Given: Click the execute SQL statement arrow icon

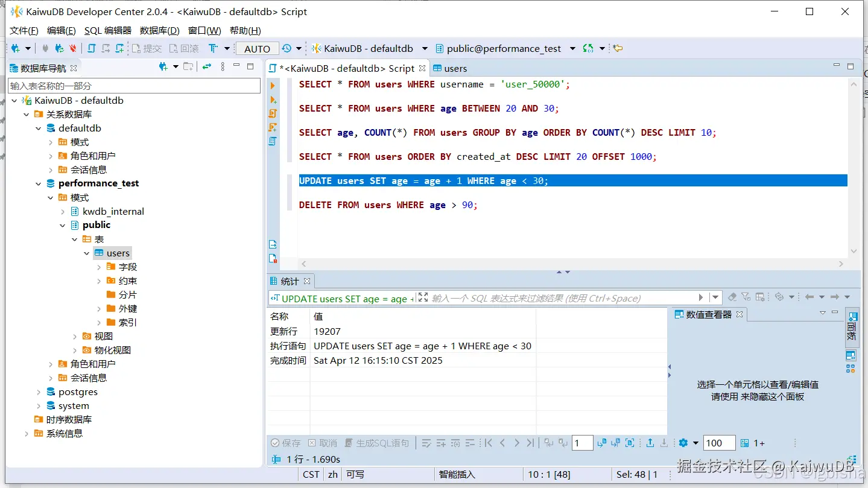Looking at the screenshot, I should [x=273, y=86].
